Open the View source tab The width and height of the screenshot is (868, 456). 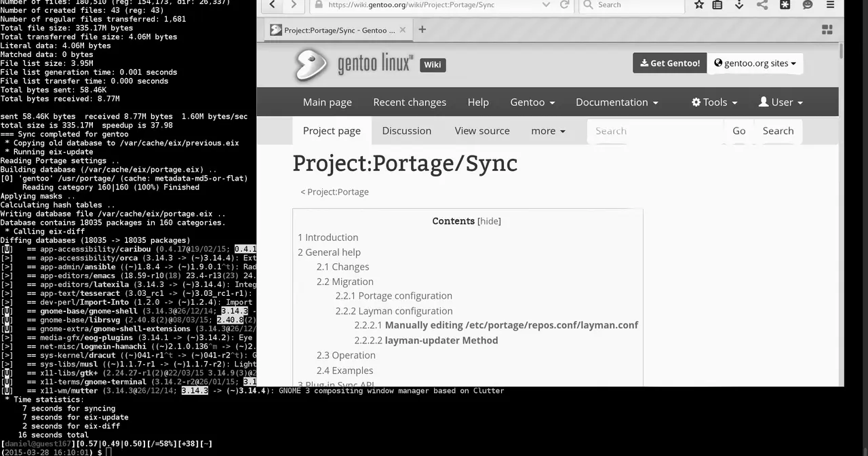click(482, 131)
